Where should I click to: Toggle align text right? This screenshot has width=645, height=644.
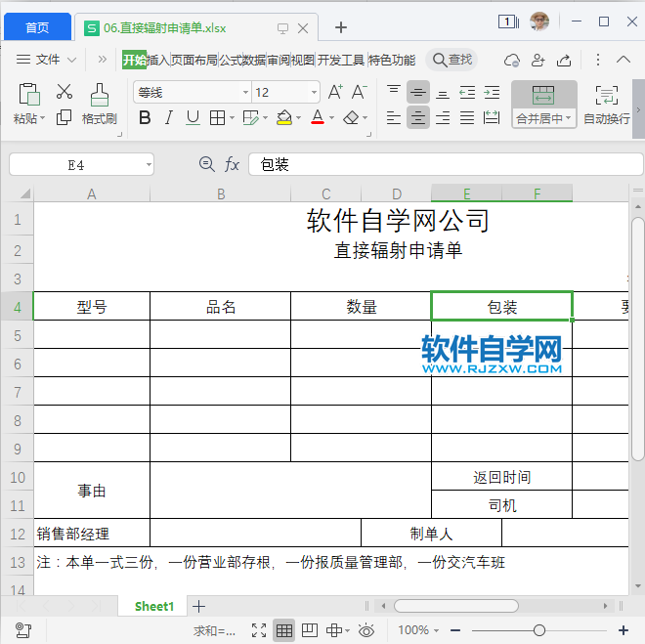pos(443,118)
